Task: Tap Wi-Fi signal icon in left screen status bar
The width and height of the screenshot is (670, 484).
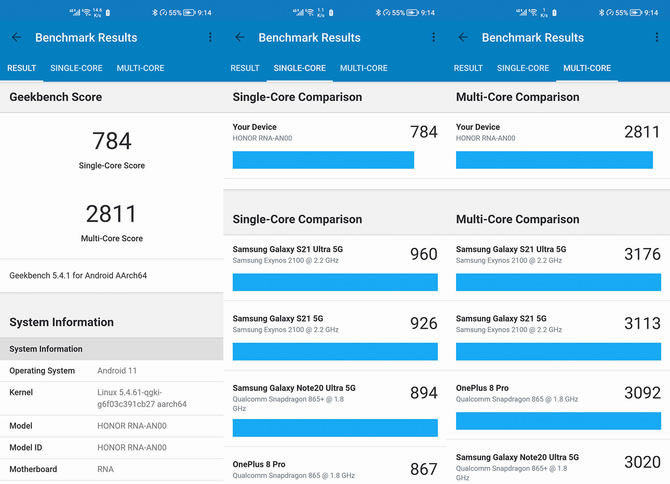Action: click(x=86, y=12)
